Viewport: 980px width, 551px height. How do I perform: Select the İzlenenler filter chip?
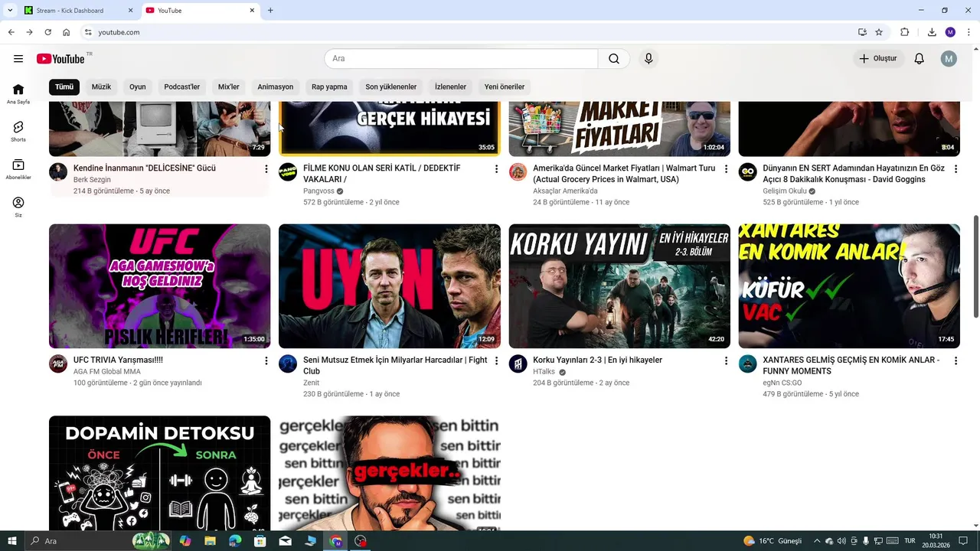[x=450, y=86]
